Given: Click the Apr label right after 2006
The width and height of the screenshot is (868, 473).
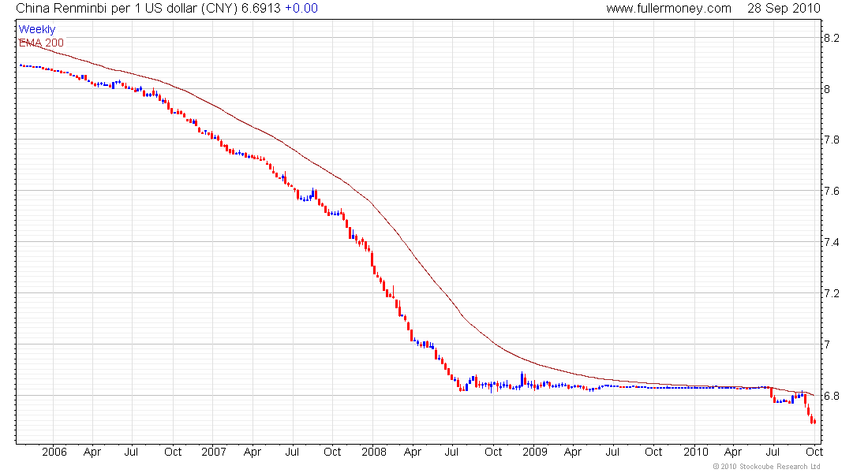Looking at the screenshot, I should point(92,452).
